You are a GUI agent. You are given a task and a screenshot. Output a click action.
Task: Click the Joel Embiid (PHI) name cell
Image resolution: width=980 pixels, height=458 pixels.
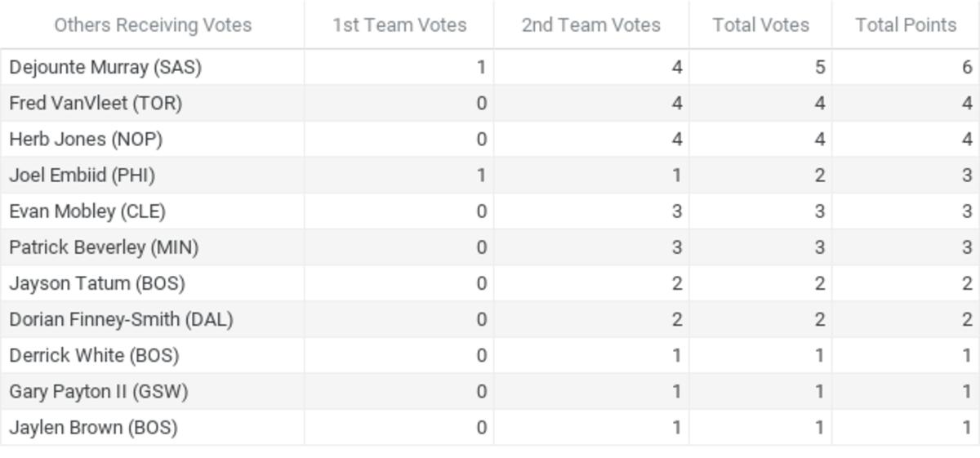coord(82,175)
